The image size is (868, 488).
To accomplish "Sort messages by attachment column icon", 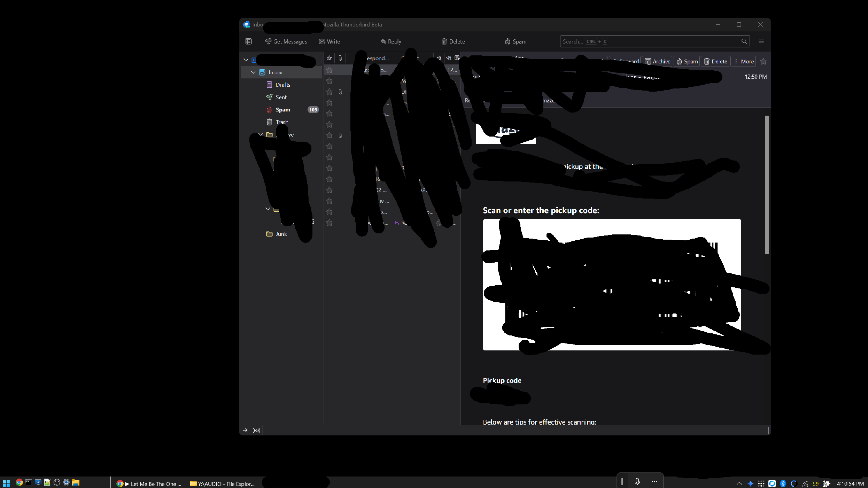I will (340, 58).
